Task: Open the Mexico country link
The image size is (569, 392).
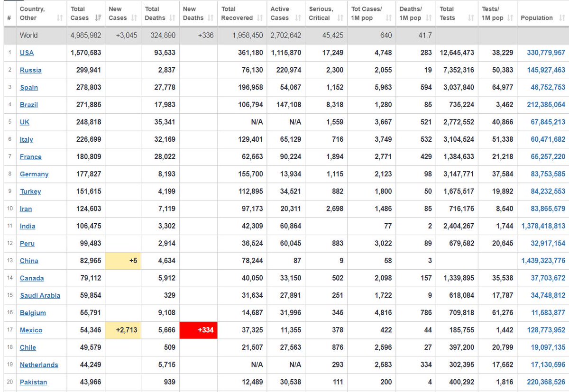Action: pos(31,330)
